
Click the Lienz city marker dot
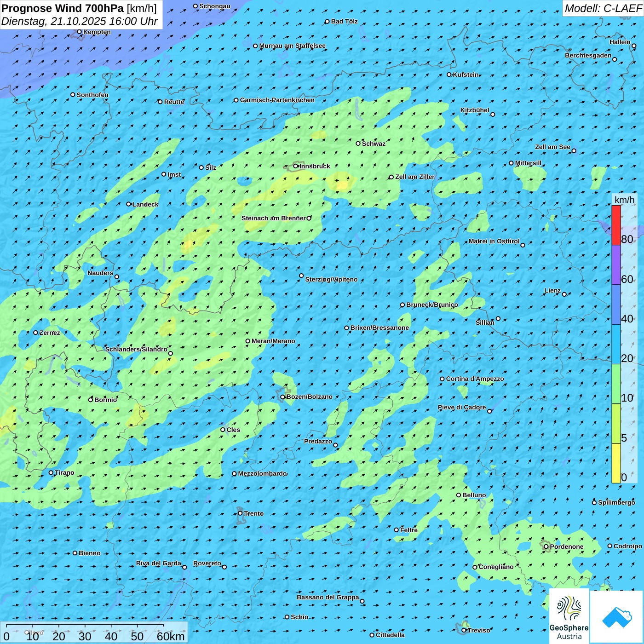[x=564, y=294]
